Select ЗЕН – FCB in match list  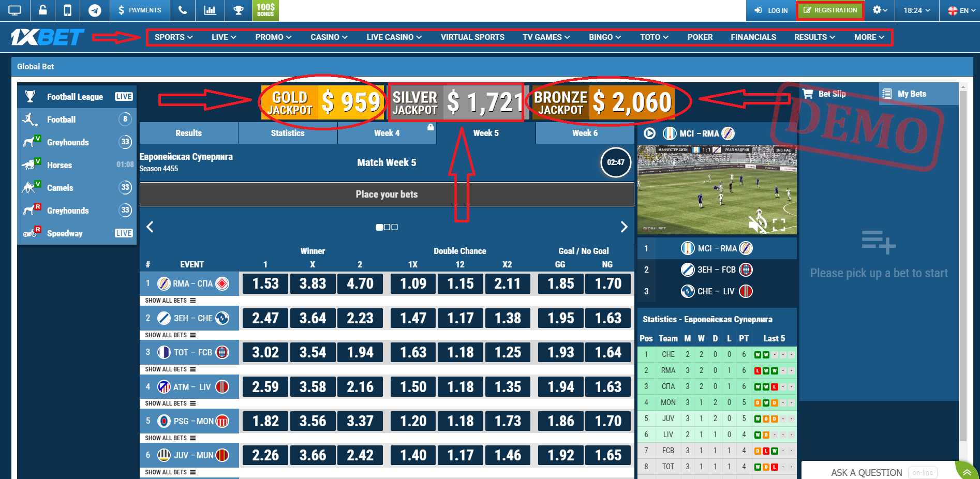click(x=717, y=270)
